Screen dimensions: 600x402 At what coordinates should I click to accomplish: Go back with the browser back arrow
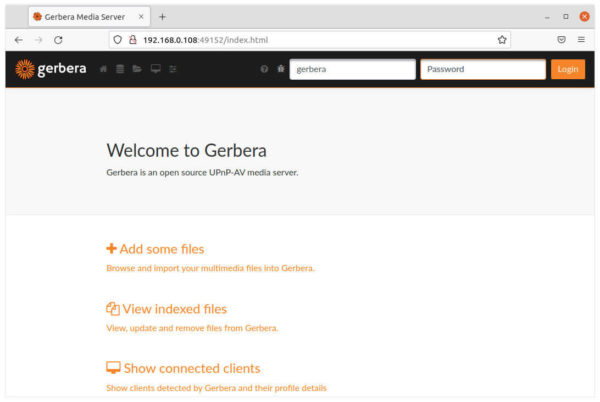[x=18, y=40]
